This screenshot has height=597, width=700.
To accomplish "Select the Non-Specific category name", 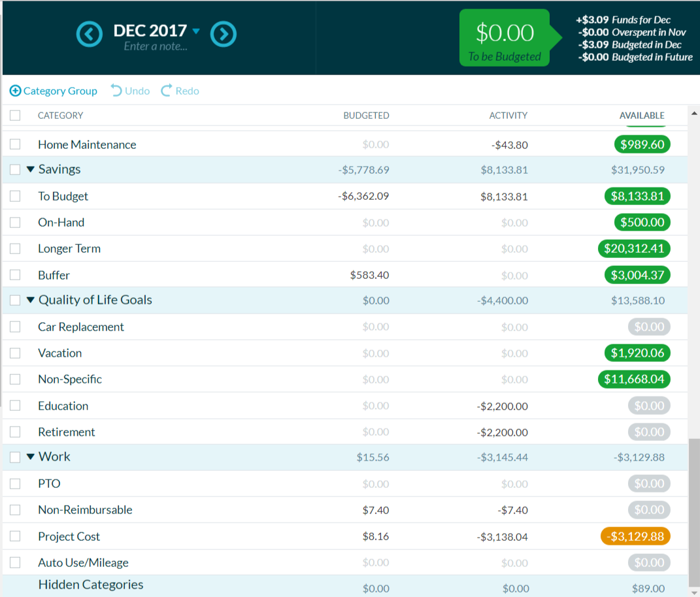I will (x=70, y=379).
